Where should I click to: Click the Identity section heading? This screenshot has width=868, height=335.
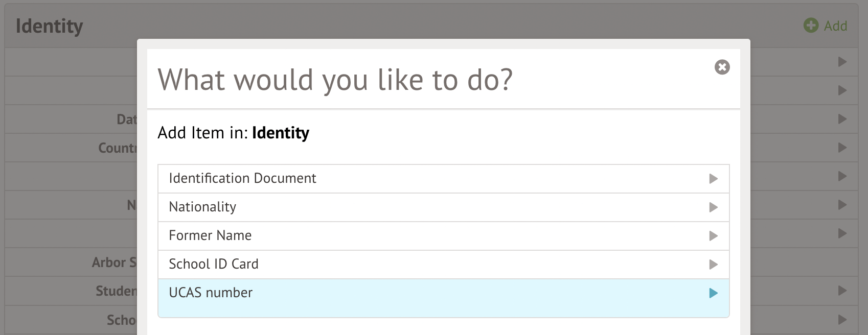(x=49, y=26)
